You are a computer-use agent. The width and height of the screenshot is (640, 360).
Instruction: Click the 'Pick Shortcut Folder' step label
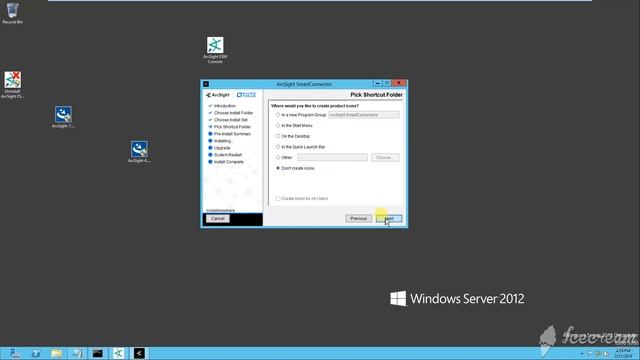[232, 127]
